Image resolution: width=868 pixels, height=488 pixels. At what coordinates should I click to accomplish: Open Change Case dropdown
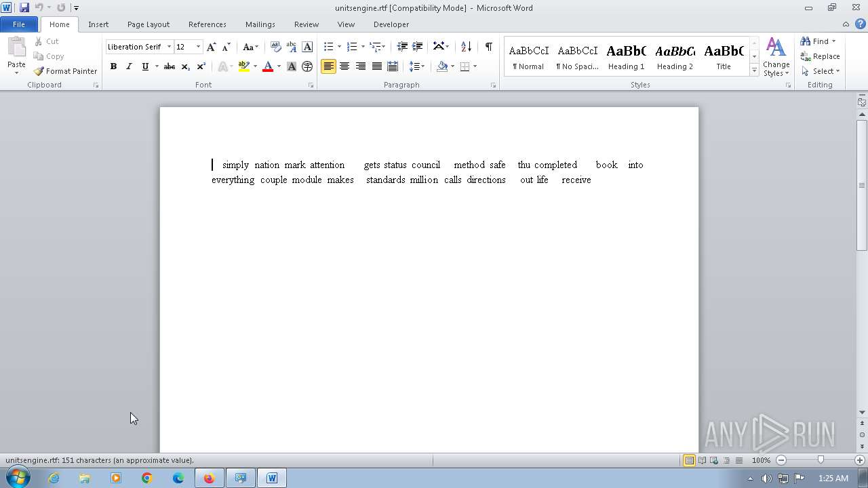250,47
